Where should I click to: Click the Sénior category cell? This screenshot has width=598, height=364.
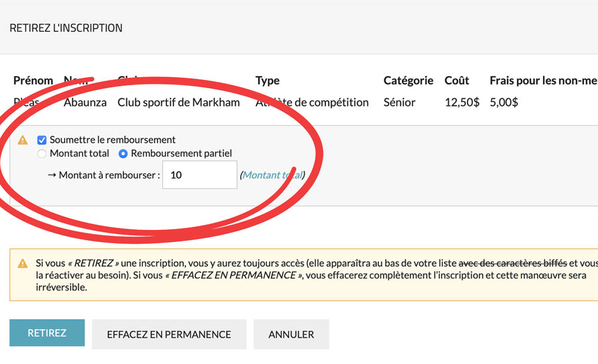(399, 102)
